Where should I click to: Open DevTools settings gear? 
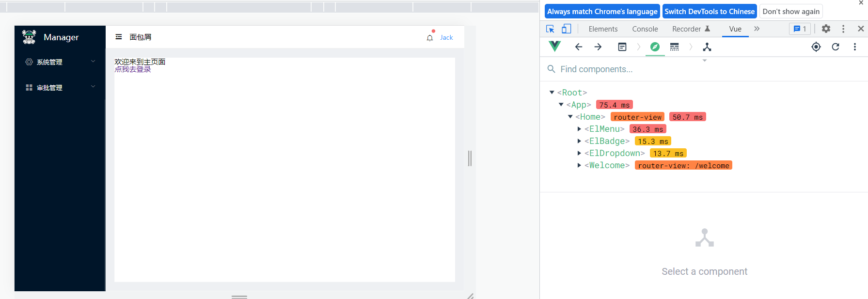826,29
